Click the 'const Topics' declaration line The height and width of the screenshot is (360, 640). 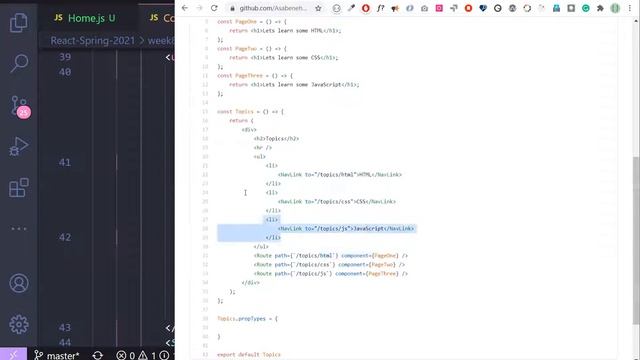(250, 111)
